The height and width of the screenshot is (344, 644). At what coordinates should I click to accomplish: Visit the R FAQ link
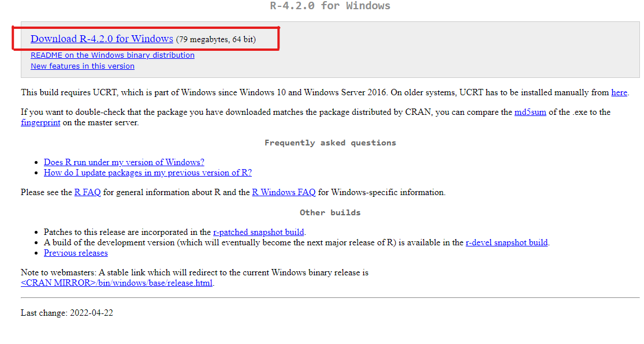point(87,192)
